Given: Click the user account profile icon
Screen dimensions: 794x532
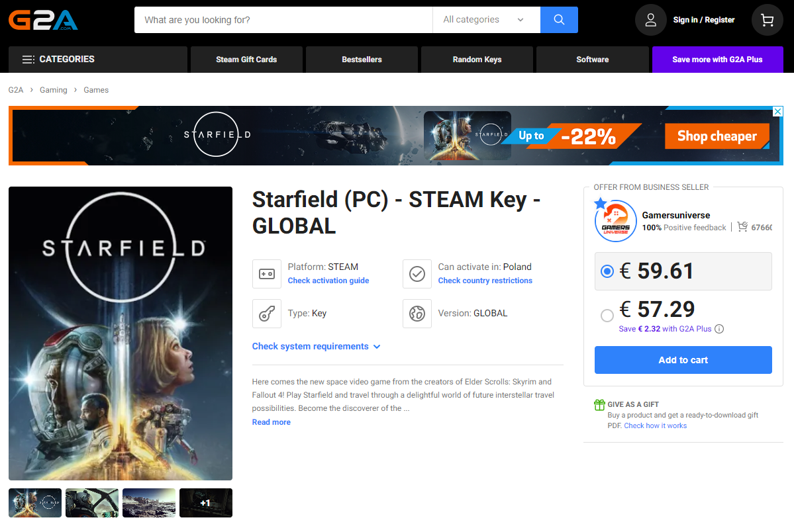Looking at the screenshot, I should [650, 19].
